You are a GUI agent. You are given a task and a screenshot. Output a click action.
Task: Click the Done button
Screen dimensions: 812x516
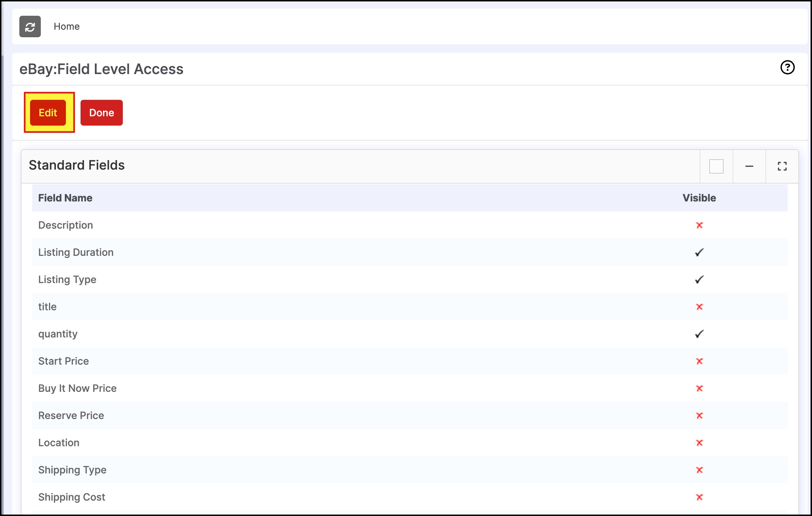102,113
